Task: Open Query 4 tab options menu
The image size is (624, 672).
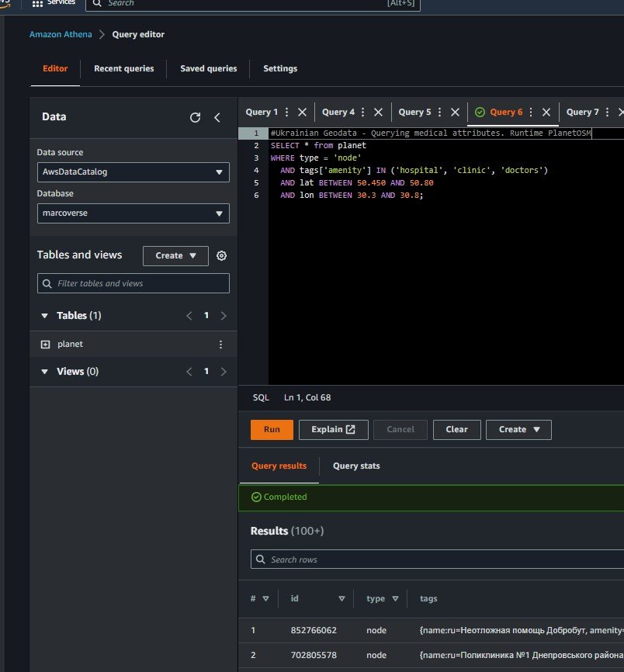Action: coord(362,113)
